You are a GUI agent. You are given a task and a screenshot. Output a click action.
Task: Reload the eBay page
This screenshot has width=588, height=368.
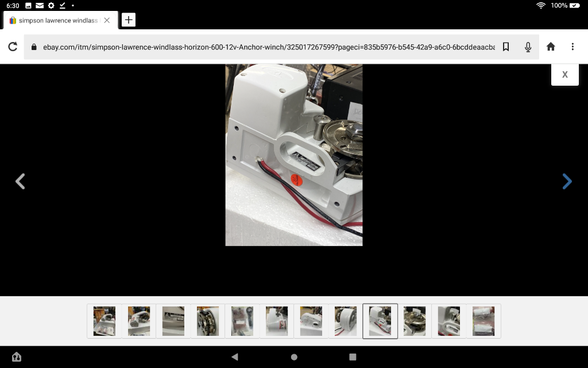coord(13,47)
